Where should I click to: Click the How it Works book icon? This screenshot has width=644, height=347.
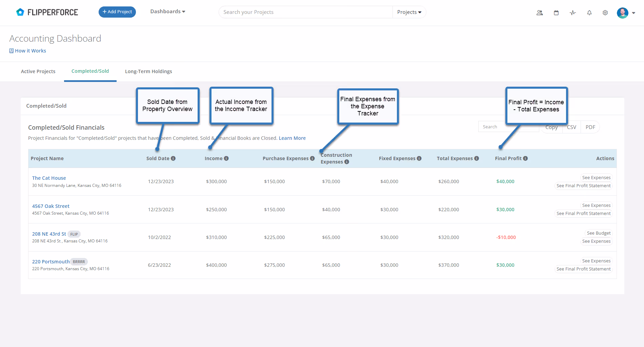point(12,51)
